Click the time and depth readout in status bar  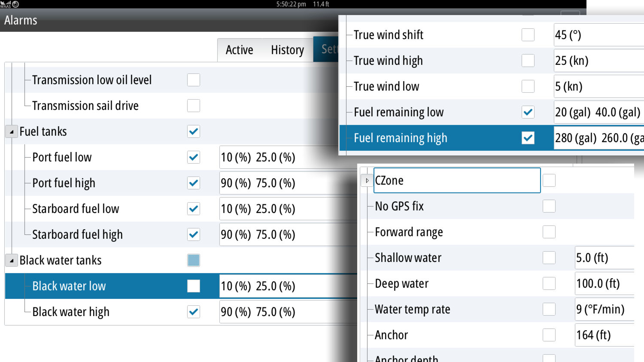coord(303,4)
